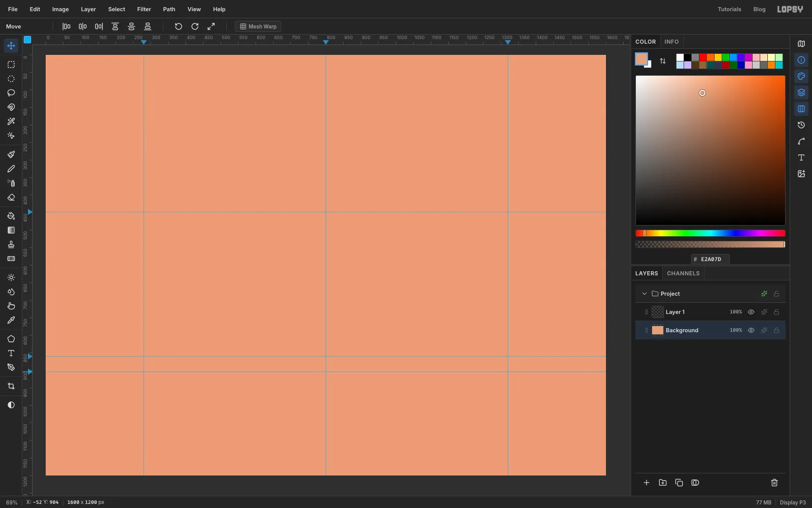Pick the red swatch in the palette
Image resolution: width=812 pixels, height=508 pixels.
(x=703, y=57)
